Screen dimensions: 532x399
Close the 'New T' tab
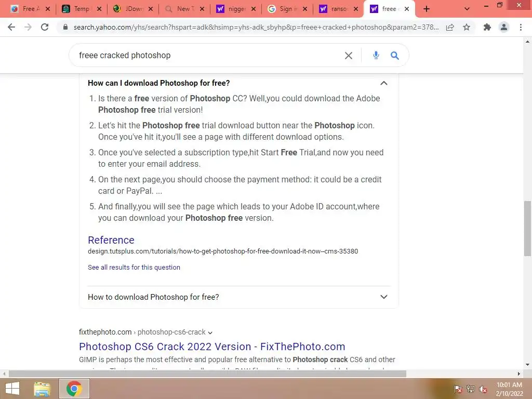click(202, 9)
